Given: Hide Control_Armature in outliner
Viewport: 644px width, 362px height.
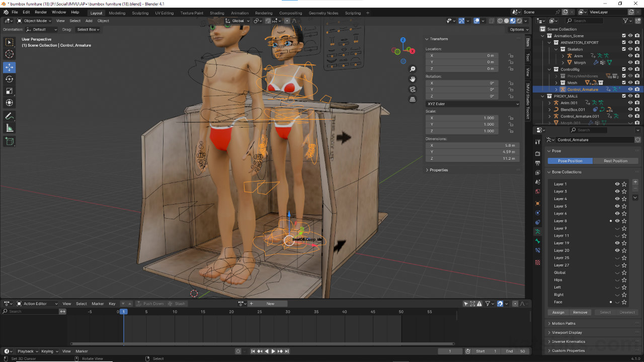Looking at the screenshot, I should [630, 89].
